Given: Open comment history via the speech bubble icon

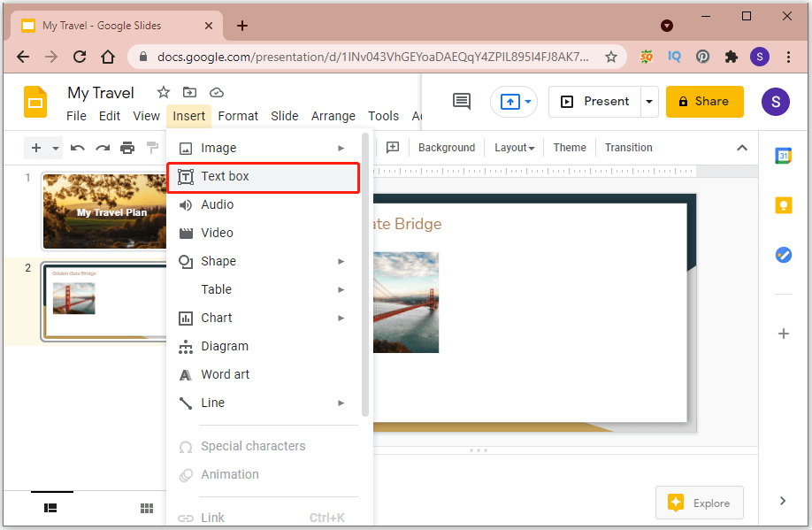Looking at the screenshot, I should 461,101.
